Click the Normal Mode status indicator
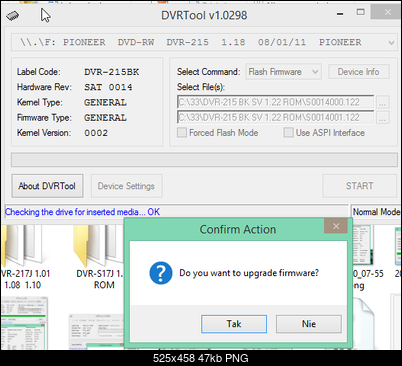This screenshot has width=402, height=366. click(376, 212)
